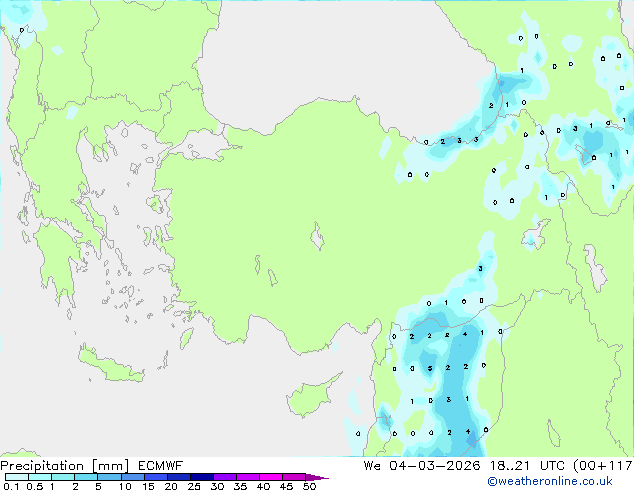Select the 0.1–0.5 mm legend swatch
The width and height of the screenshot is (634, 490).
[17, 477]
